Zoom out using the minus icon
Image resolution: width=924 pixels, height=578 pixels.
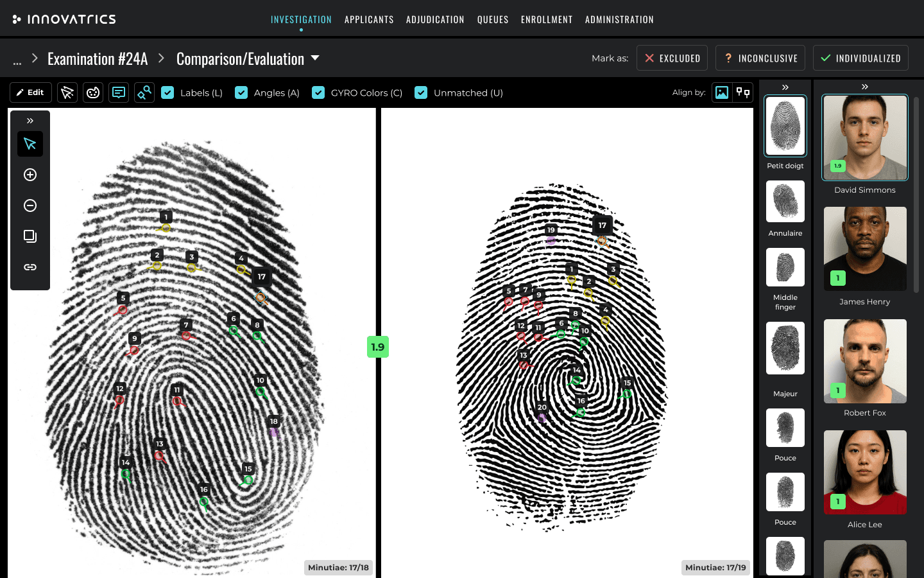pyautogui.click(x=30, y=206)
